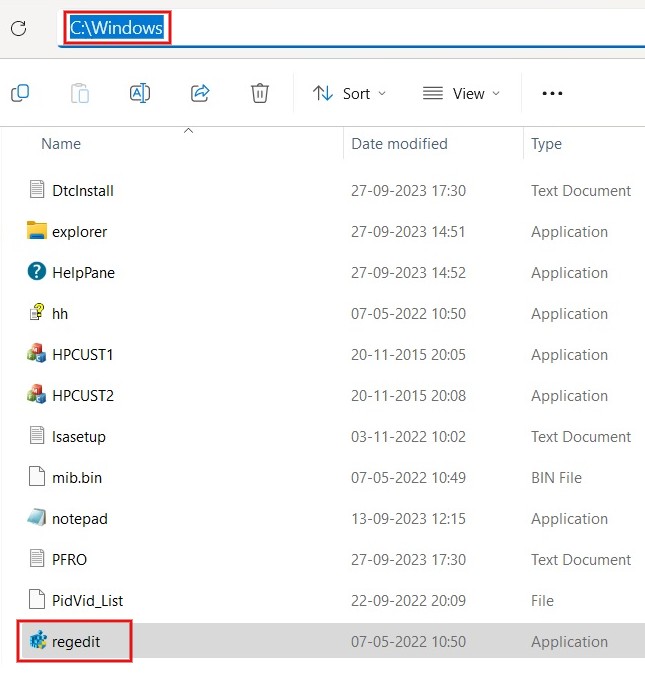Click the file name PFRO
645x673 pixels.
(x=69, y=560)
